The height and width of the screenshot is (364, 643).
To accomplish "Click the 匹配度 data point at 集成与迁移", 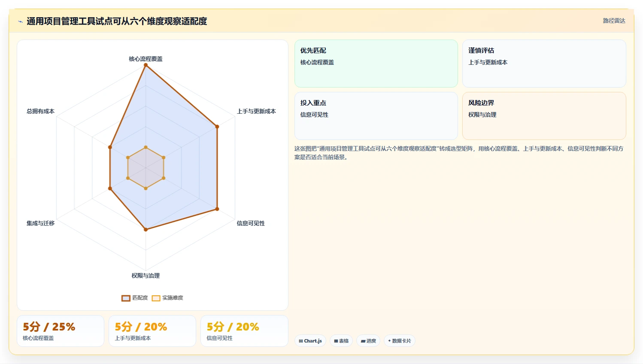I will (x=110, y=188).
